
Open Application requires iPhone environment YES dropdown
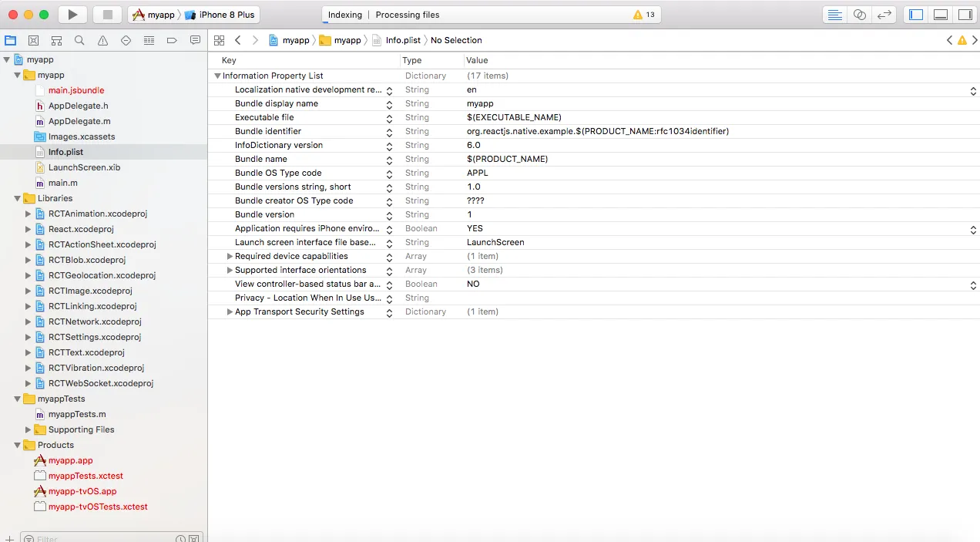[x=973, y=229]
